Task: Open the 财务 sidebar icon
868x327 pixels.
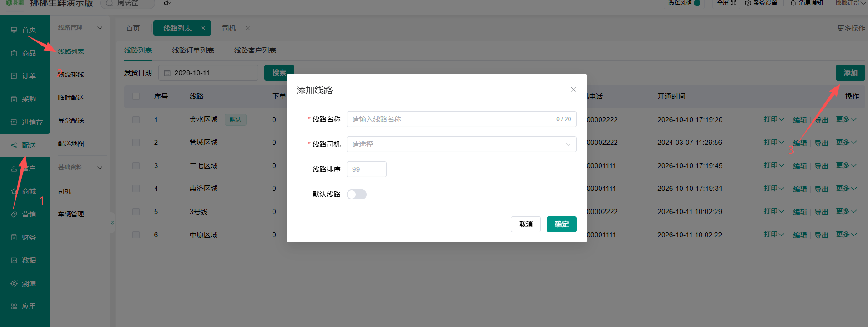Action: (14, 237)
